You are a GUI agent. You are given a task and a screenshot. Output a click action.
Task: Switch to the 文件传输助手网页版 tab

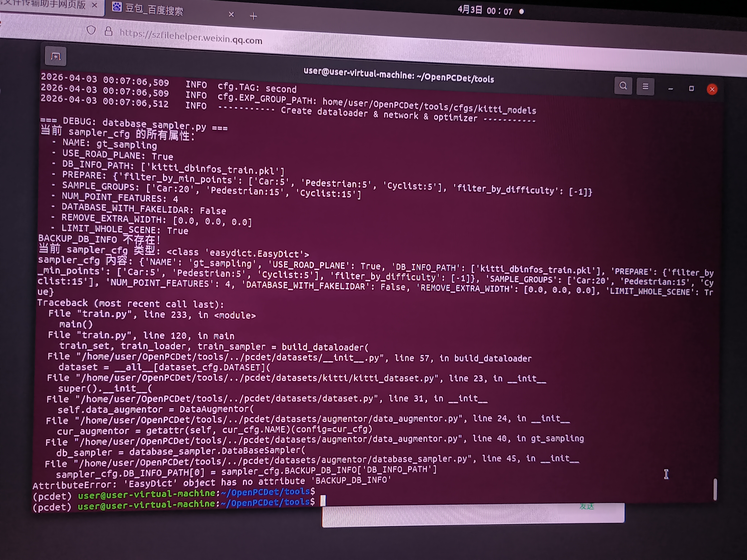(x=51, y=5)
